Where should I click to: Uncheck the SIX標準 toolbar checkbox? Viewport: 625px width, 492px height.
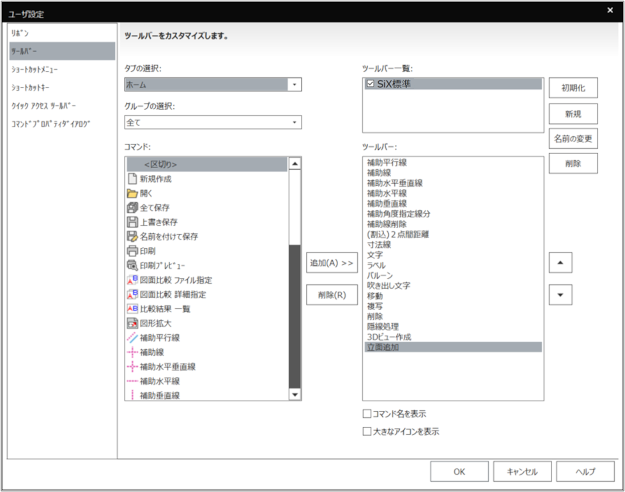pos(371,85)
